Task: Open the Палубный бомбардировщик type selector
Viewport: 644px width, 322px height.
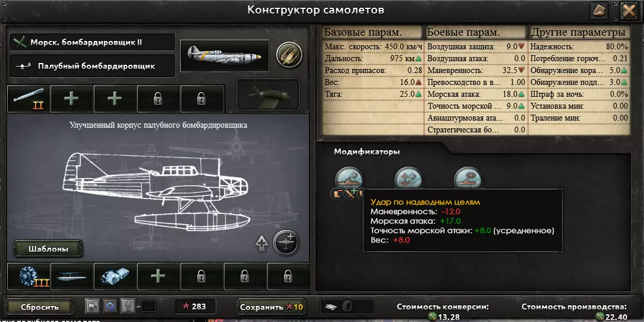Action: [x=93, y=66]
